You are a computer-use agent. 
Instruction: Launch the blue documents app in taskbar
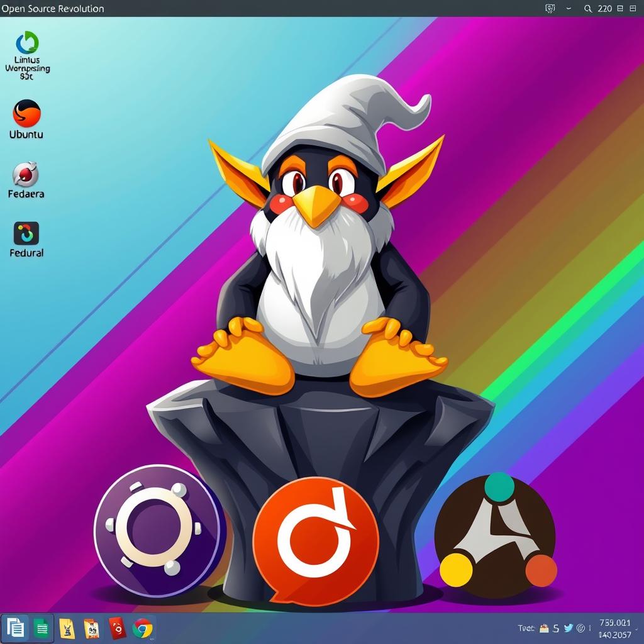tap(15, 628)
